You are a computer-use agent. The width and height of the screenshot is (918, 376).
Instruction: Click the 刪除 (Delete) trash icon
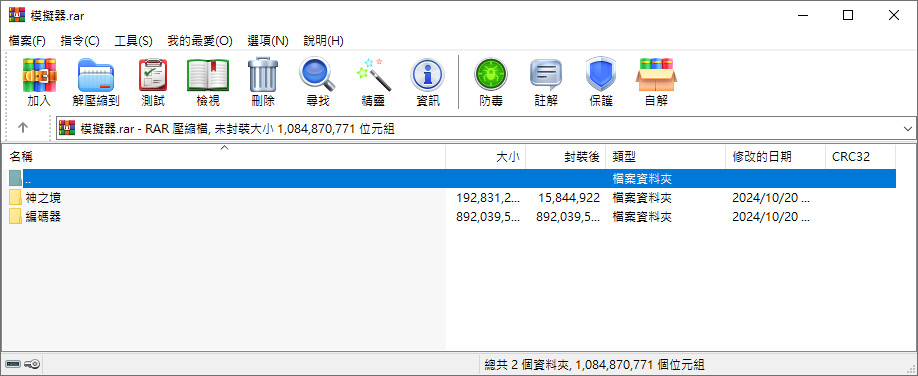pyautogui.click(x=263, y=75)
